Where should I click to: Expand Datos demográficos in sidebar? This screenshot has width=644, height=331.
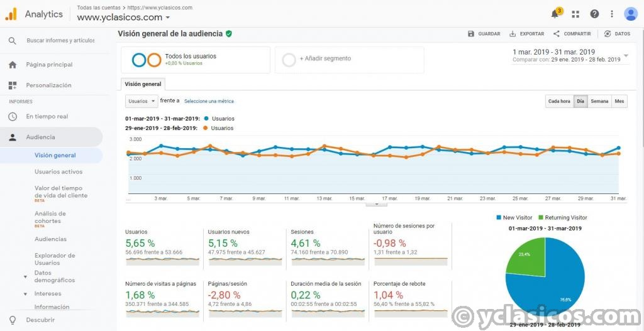pyautogui.click(x=25, y=276)
